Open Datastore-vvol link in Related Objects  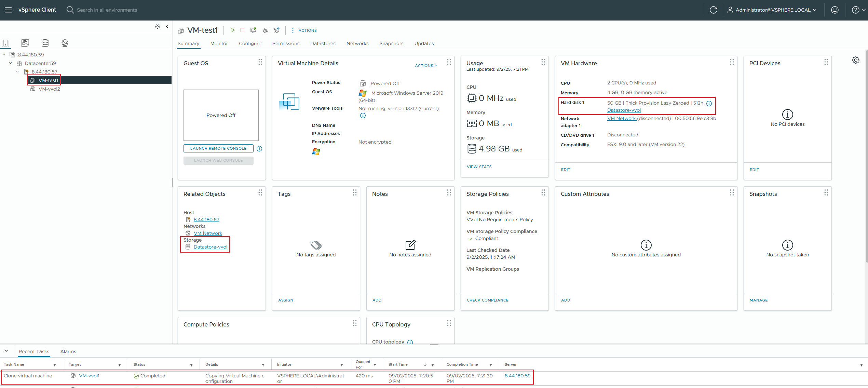click(x=210, y=247)
